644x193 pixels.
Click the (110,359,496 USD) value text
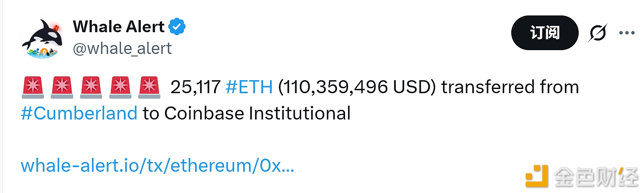pyautogui.click(x=357, y=87)
